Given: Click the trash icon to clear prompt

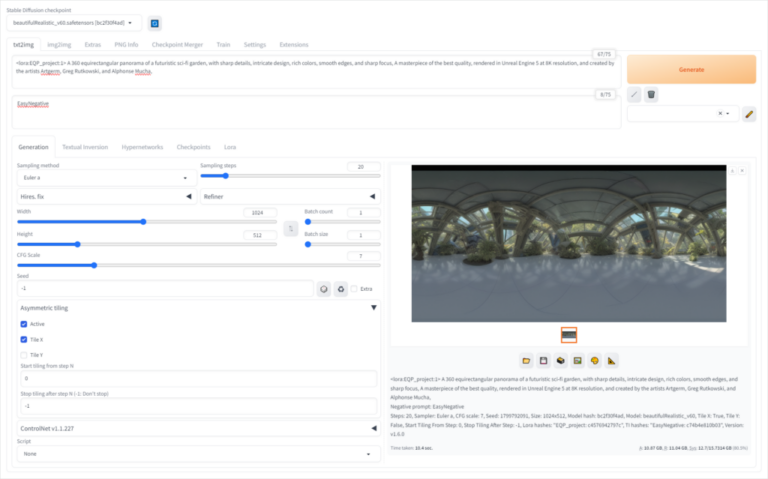Looking at the screenshot, I should 651,94.
